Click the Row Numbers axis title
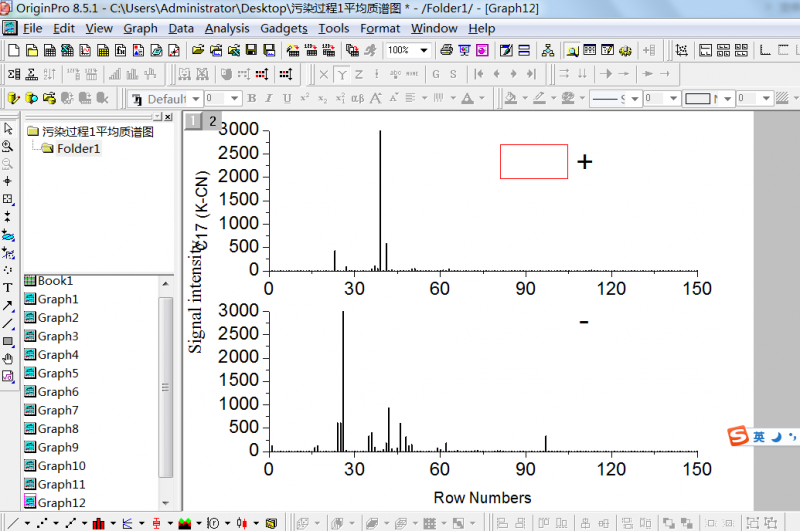The height and width of the screenshot is (531, 800). 482,497
